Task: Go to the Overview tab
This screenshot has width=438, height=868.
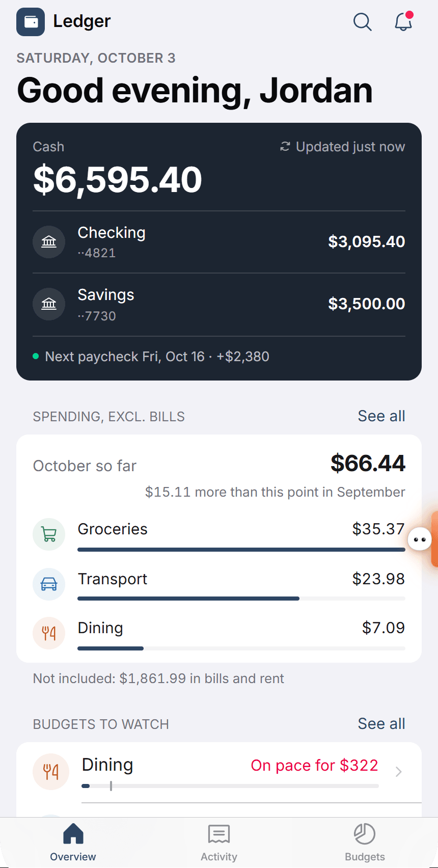Action: tap(73, 843)
